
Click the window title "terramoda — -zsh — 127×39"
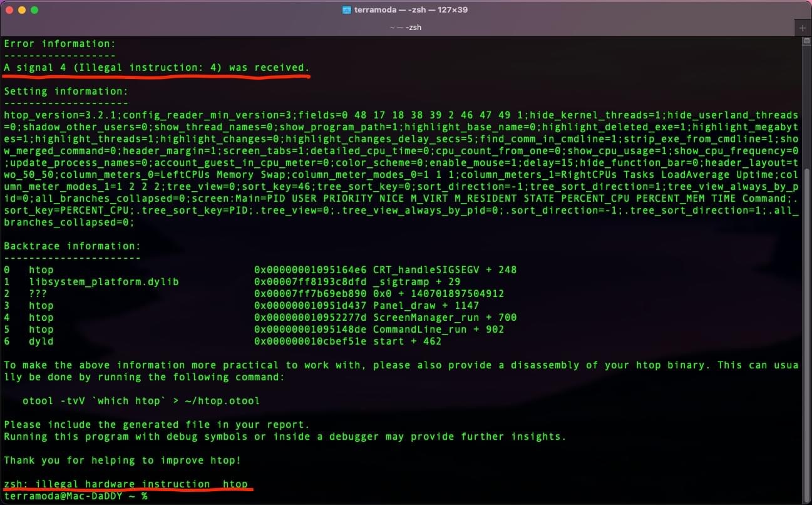(411, 10)
